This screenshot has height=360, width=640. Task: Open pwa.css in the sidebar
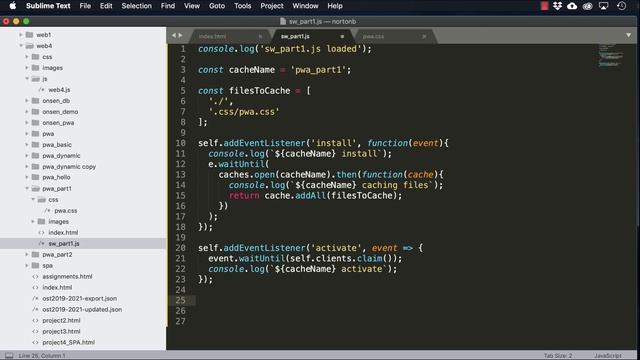click(x=66, y=211)
